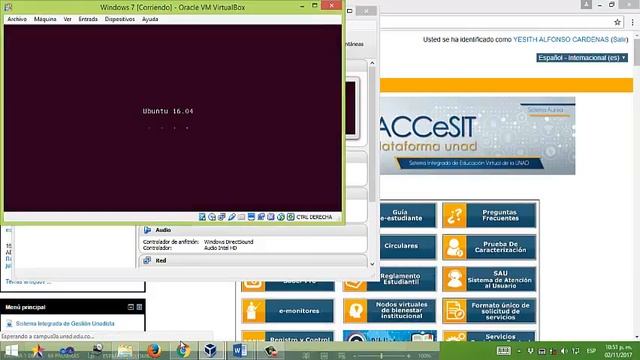Open the Preguntas Frecuentes tile
The height and width of the screenshot is (360, 640).
tap(489, 215)
